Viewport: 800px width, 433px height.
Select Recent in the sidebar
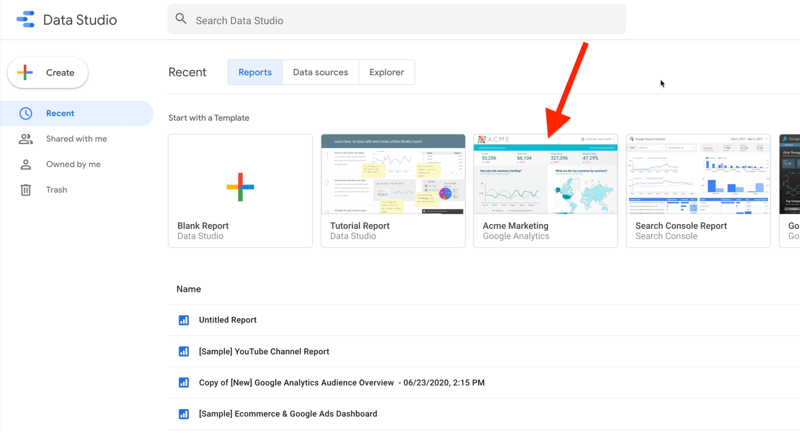pyautogui.click(x=77, y=113)
